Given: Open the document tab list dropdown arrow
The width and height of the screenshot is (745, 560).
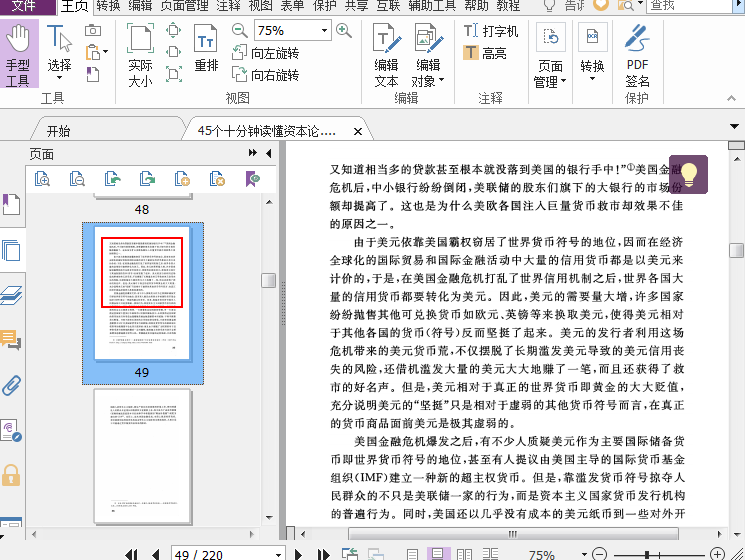Looking at the screenshot, I should pos(735,126).
